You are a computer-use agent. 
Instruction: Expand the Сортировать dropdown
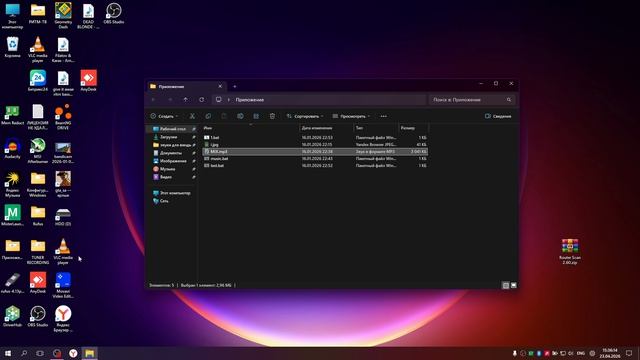coord(304,116)
